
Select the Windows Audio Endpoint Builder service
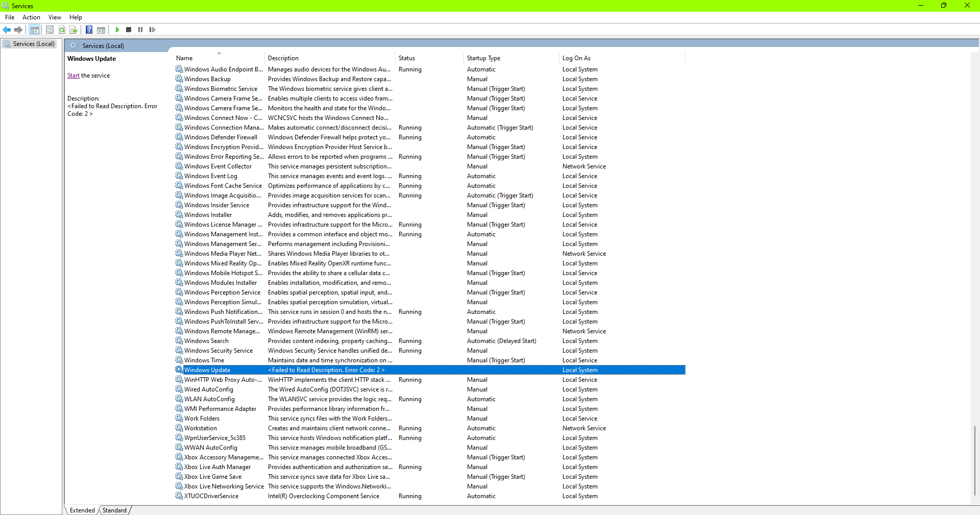coord(430,69)
